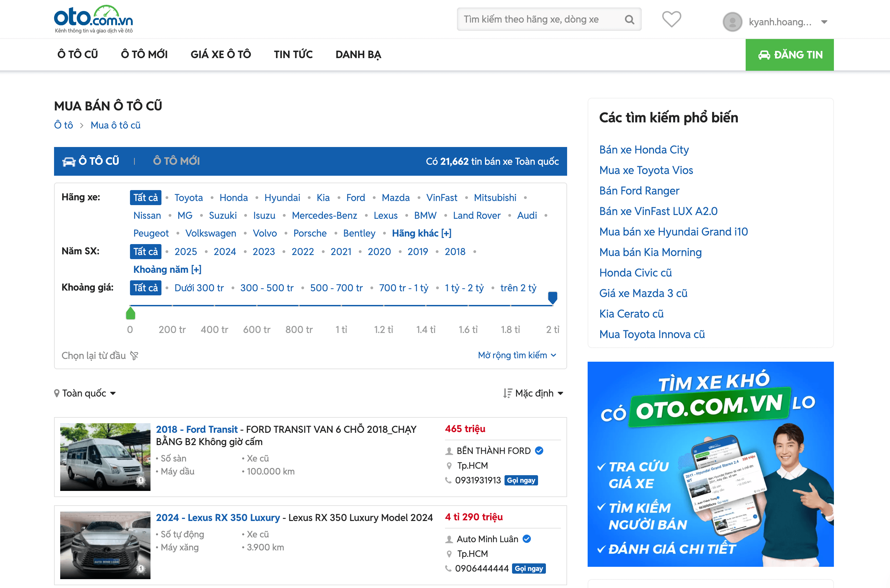Open Ô TÔ CŨ in top navigation
Image resolution: width=890 pixels, height=588 pixels.
point(77,55)
